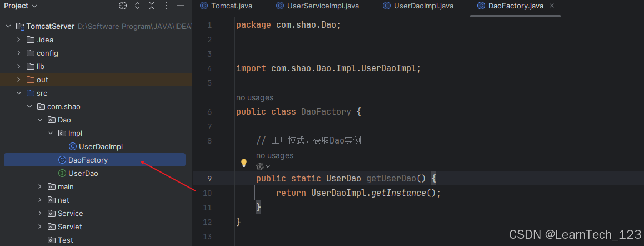Expand the Service package arrow

pos(40,214)
